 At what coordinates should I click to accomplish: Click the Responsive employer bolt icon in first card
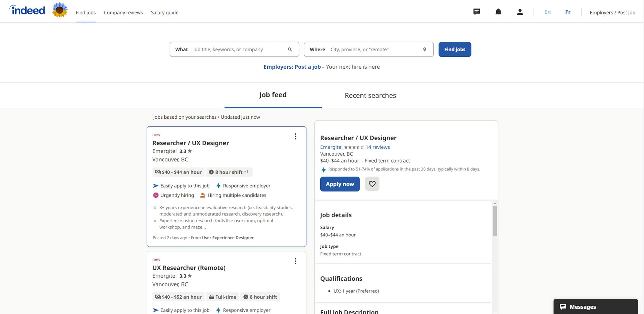point(218,186)
